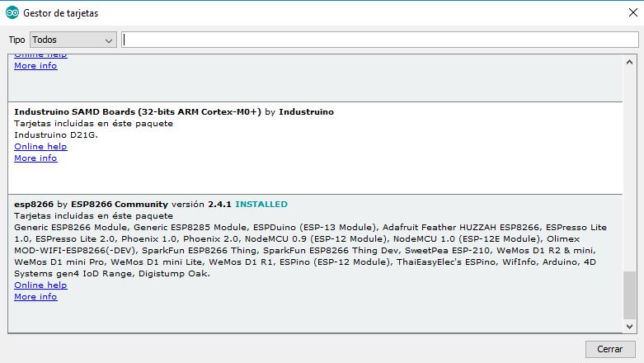Screen dimensions: 644x363
Task: Click the Cerrar button
Action: (610, 349)
